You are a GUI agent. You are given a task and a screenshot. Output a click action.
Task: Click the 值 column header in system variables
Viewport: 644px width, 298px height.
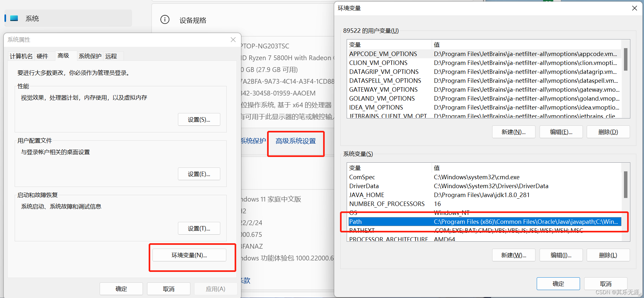point(527,168)
